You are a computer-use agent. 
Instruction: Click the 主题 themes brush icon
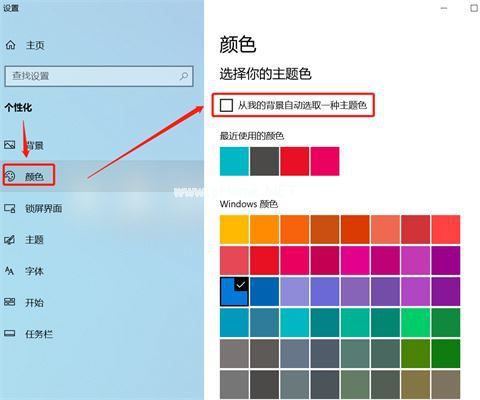[x=10, y=239]
